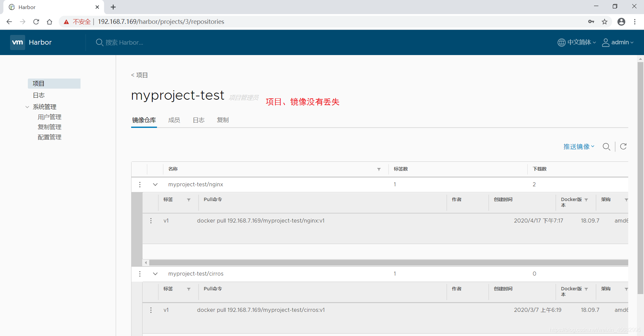
Task: Open a new browser tab
Action: pos(113,7)
